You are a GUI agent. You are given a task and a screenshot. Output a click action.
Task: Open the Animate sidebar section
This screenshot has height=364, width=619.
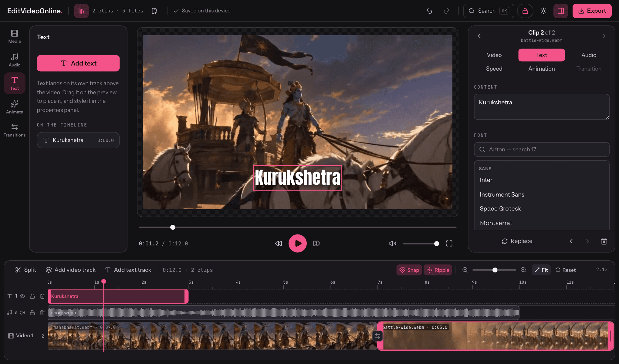pyautogui.click(x=15, y=107)
